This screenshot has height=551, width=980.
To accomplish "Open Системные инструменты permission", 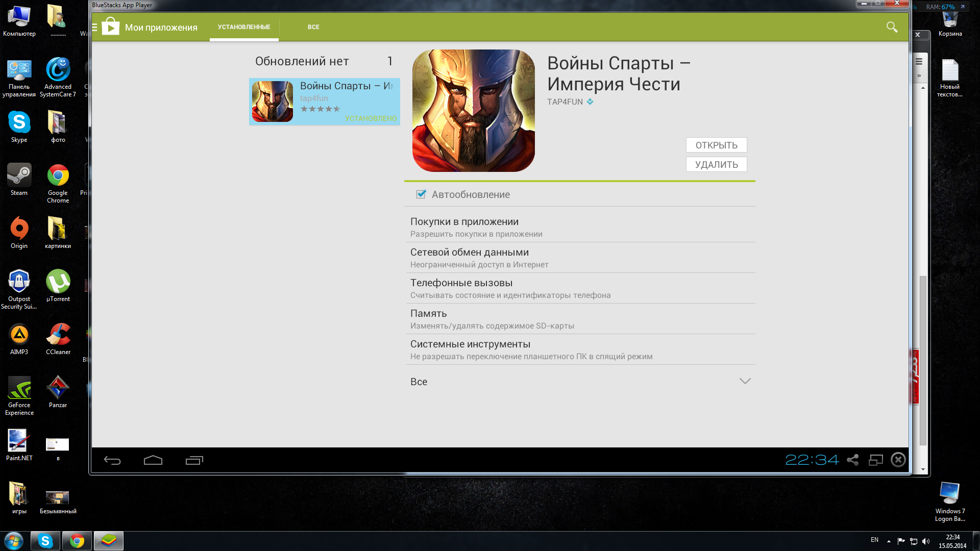I will click(x=580, y=349).
